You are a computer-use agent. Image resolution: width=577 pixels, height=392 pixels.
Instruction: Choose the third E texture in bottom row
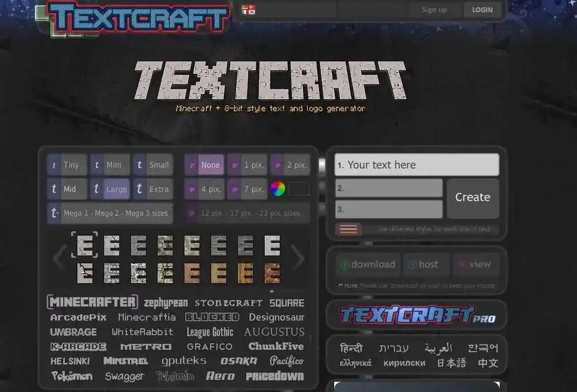point(138,273)
